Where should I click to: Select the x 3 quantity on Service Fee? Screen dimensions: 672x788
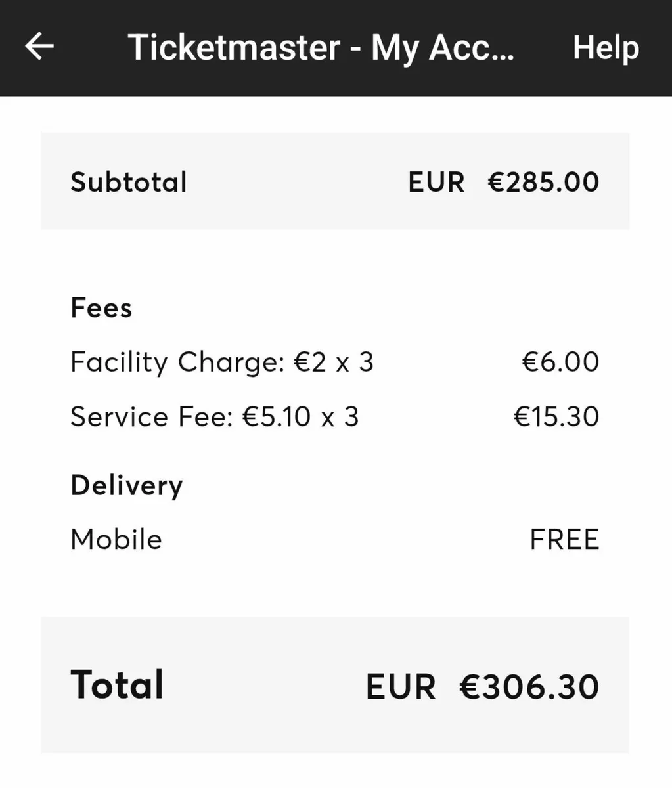point(340,417)
